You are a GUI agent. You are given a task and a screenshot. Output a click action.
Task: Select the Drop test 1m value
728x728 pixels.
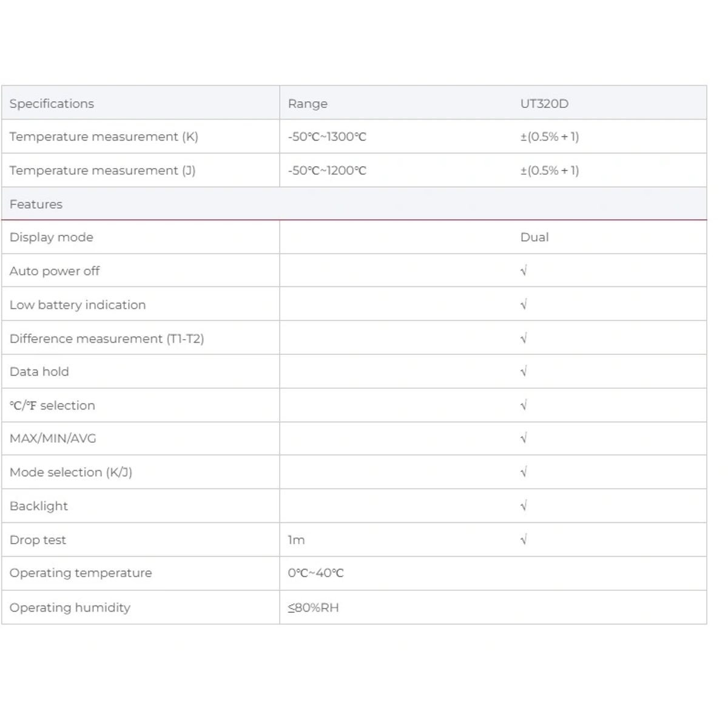[x=296, y=540]
